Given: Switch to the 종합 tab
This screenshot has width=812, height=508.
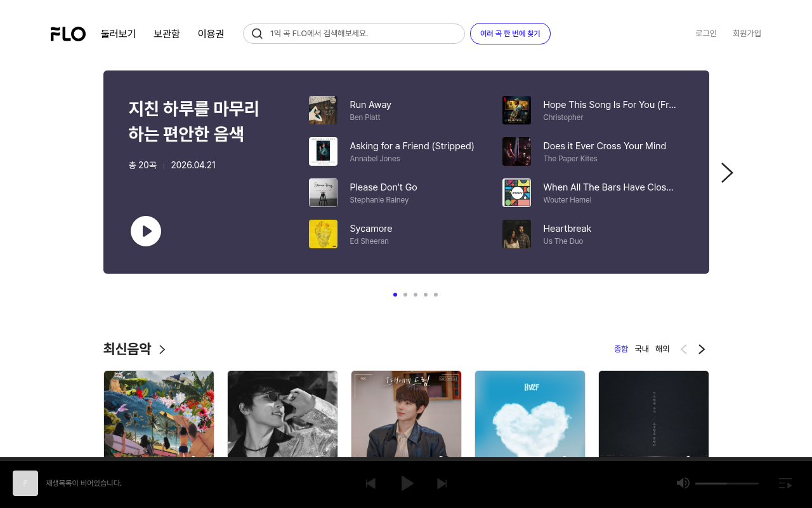Looking at the screenshot, I should click(x=621, y=349).
